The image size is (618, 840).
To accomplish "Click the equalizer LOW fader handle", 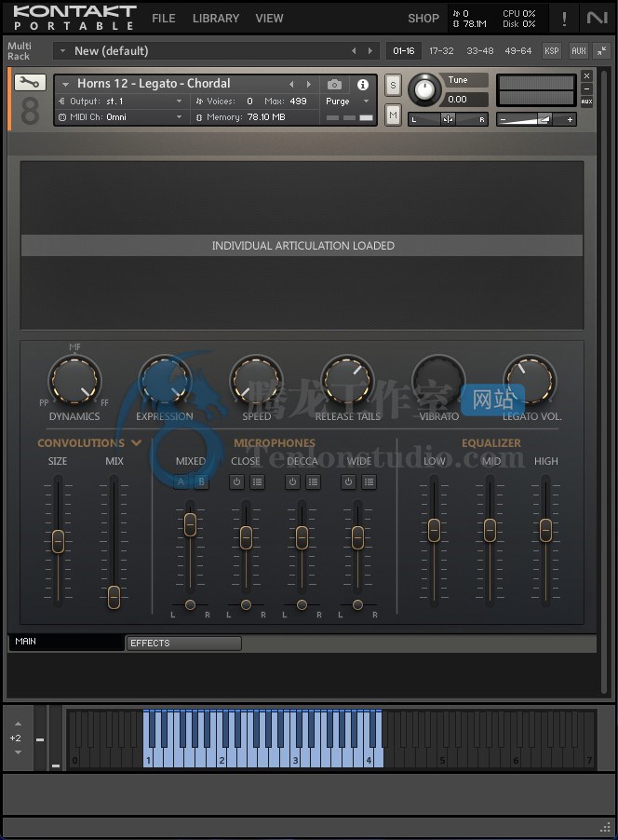I will coord(434,531).
